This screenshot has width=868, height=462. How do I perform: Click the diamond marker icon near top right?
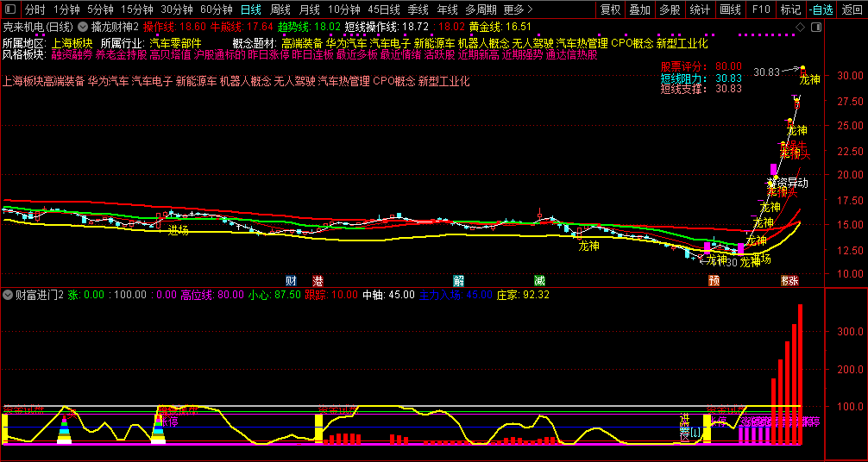tap(800, 27)
